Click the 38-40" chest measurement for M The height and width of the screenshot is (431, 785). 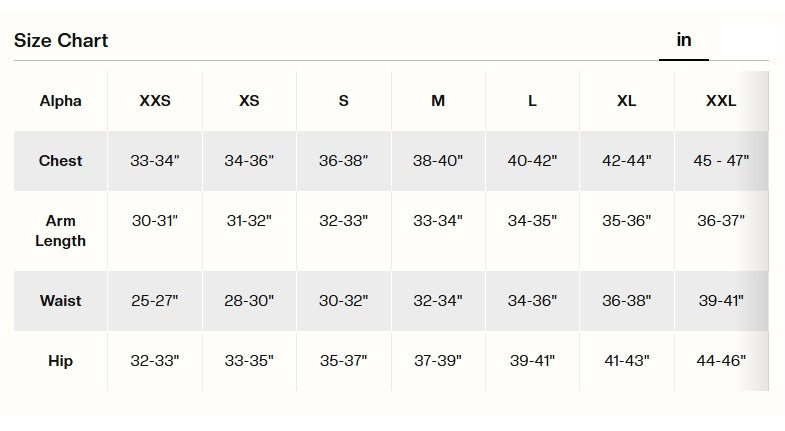point(438,161)
